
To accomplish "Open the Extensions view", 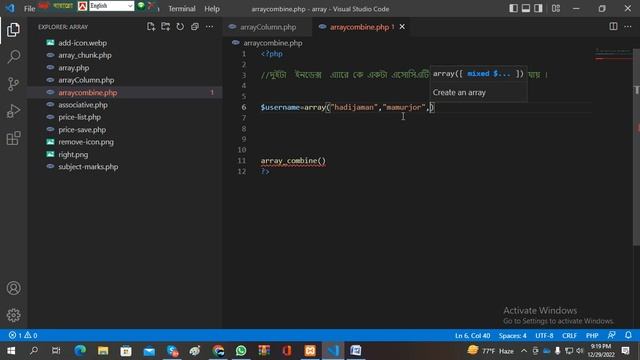I will (x=13, y=138).
